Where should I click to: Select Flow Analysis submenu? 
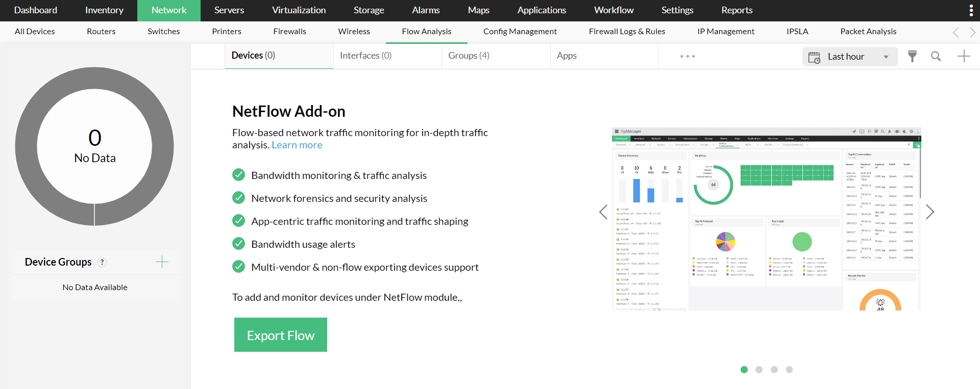point(427,32)
